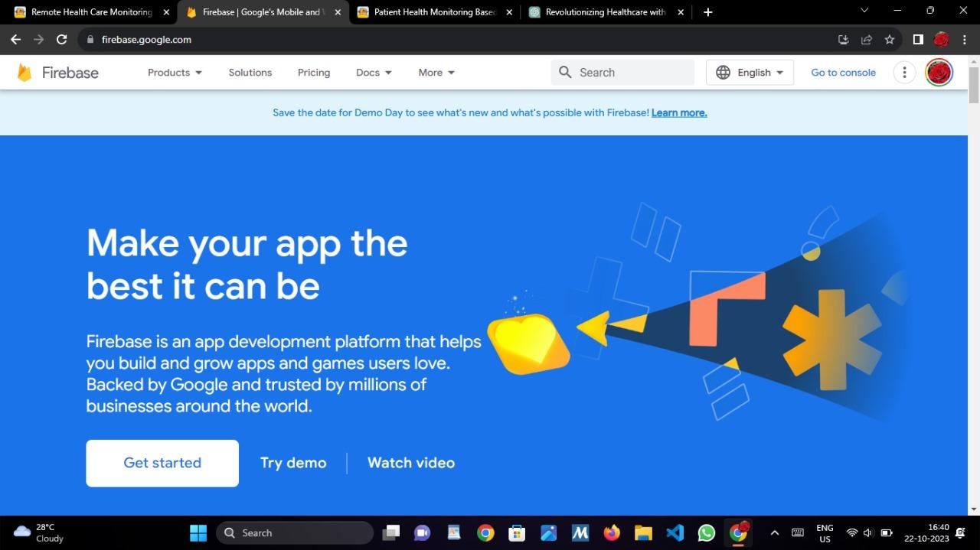Open a new browser tab

707,12
